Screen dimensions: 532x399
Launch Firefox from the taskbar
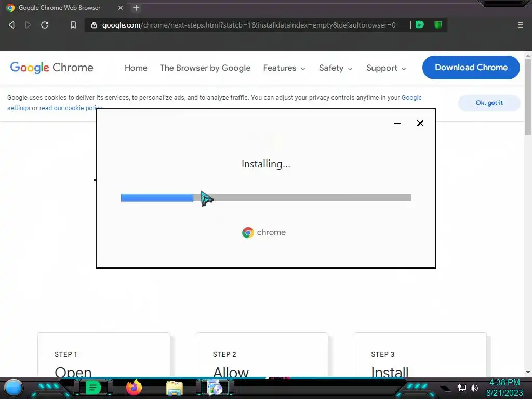pyautogui.click(x=134, y=388)
